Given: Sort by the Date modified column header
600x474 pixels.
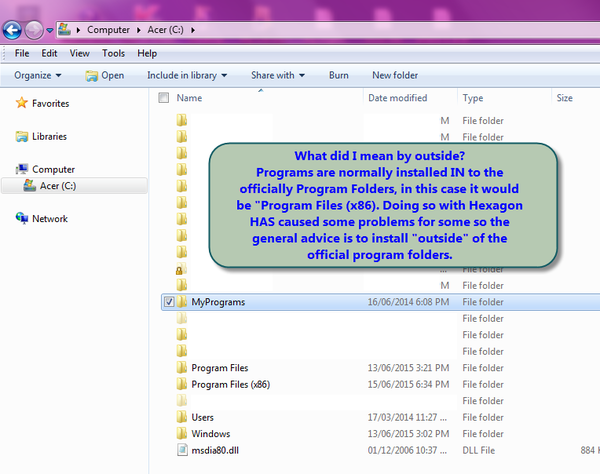Looking at the screenshot, I should point(398,98).
